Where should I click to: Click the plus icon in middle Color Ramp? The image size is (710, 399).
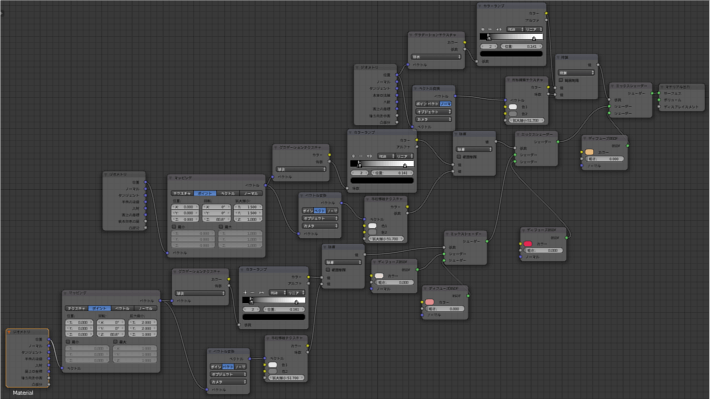click(x=354, y=156)
